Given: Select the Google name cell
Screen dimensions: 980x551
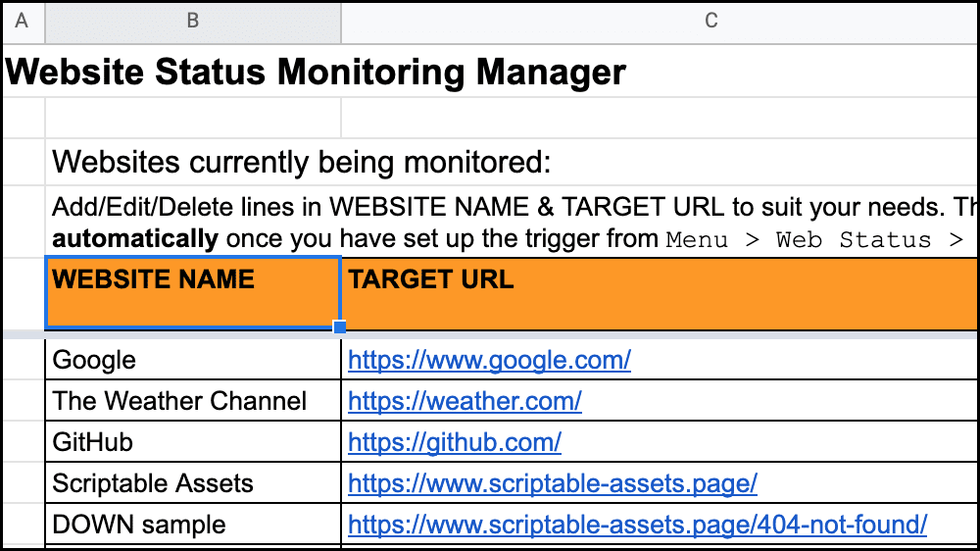Looking at the screenshot, I should (193, 360).
